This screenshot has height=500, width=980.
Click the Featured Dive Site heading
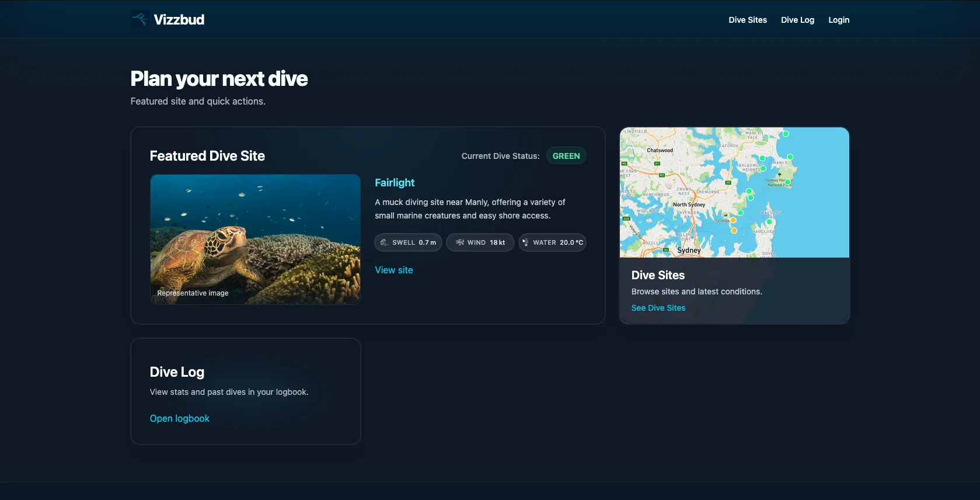click(x=207, y=156)
